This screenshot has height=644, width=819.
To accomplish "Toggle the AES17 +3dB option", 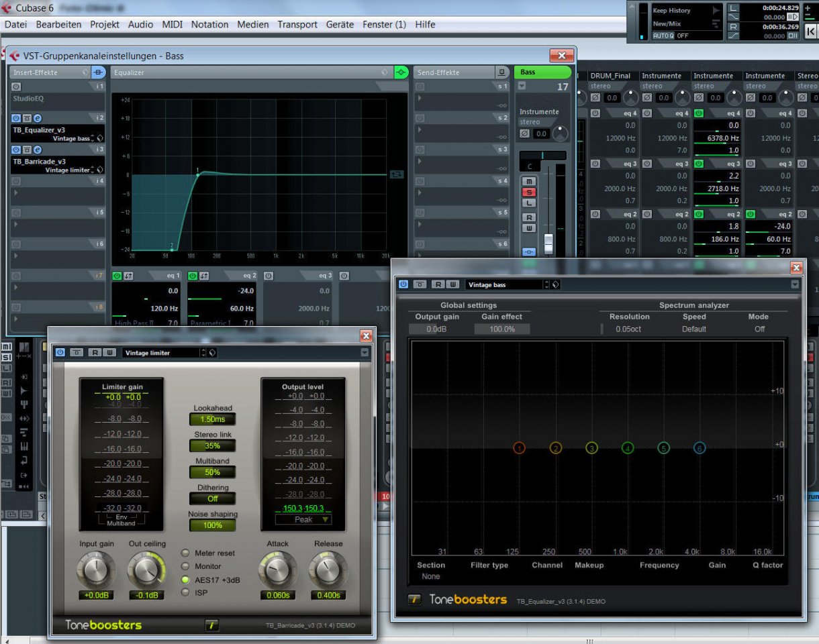I will point(185,579).
